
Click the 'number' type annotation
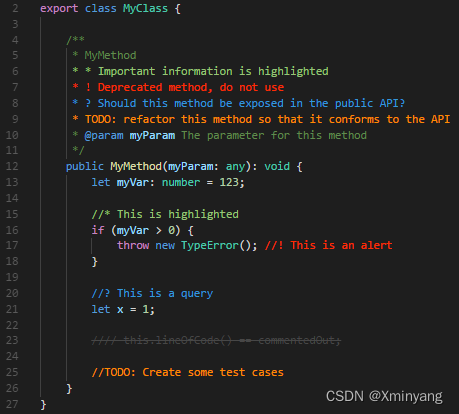181,182
